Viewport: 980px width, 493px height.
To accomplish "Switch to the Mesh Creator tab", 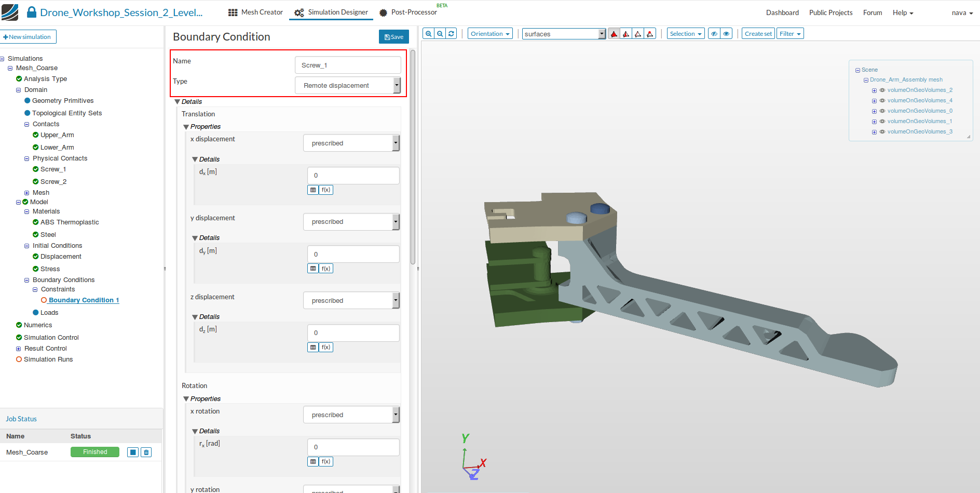I will coord(255,12).
